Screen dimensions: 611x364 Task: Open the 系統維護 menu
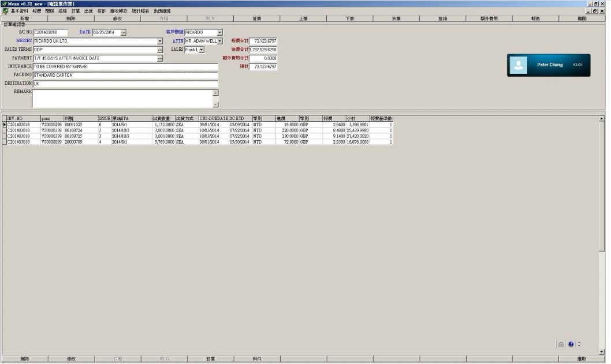(x=162, y=11)
